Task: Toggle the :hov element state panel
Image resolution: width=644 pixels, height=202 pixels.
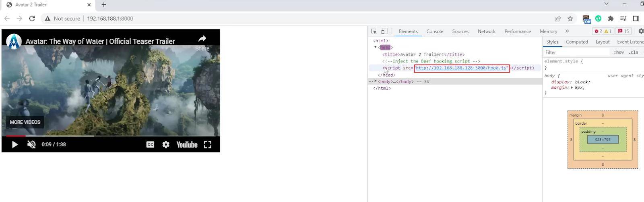Action: pyautogui.click(x=619, y=52)
